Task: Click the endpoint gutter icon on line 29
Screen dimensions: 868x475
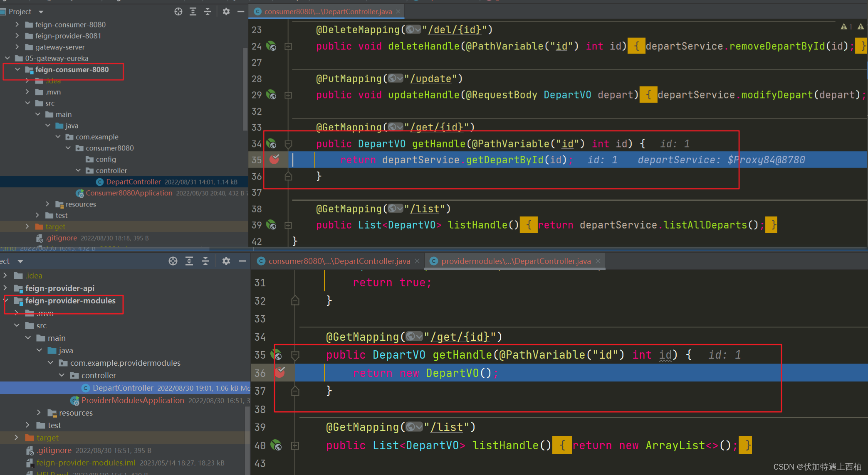Action: point(271,95)
